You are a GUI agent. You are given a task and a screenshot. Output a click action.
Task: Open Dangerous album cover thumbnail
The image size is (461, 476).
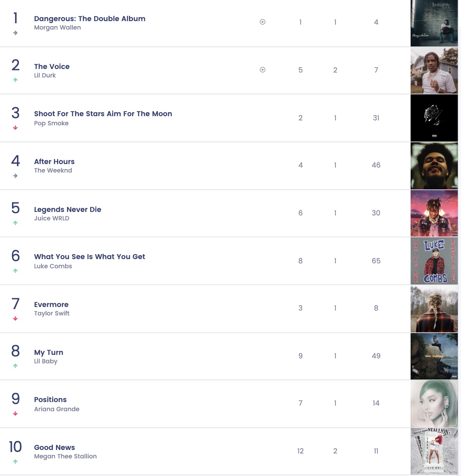(434, 23)
